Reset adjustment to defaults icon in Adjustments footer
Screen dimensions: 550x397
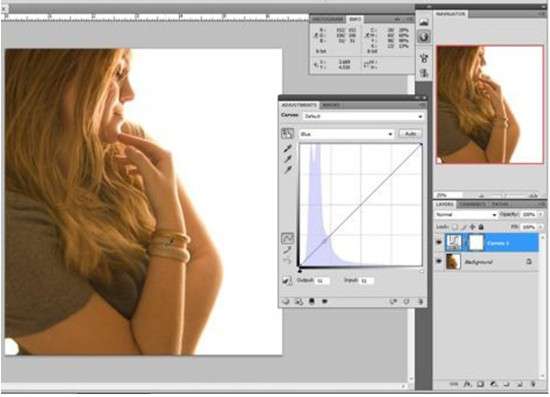coord(406,301)
